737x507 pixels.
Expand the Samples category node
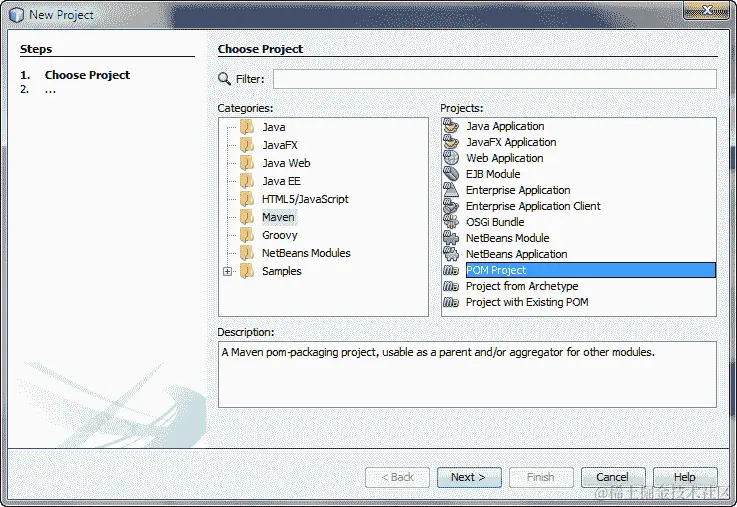coord(227,271)
